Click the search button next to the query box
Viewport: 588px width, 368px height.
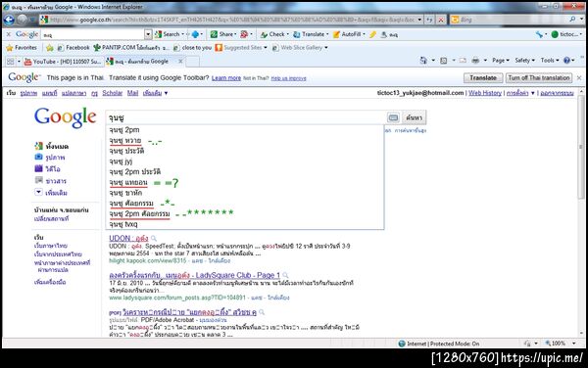click(414, 117)
